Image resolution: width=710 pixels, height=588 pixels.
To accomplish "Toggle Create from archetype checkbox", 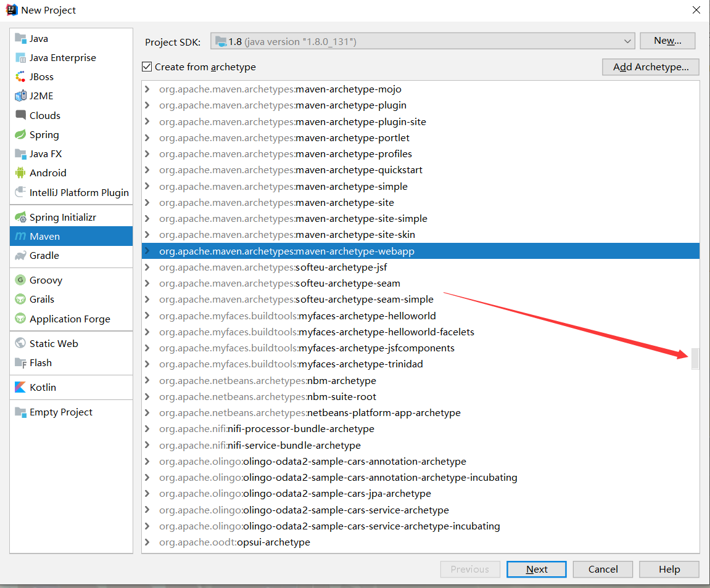I will click(x=147, y=67).
